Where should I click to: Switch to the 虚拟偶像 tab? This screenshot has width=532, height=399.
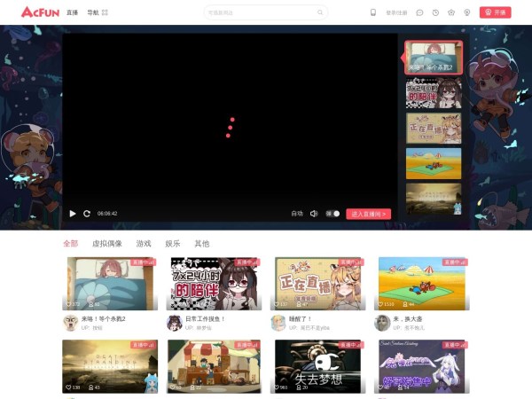point(107,244)
